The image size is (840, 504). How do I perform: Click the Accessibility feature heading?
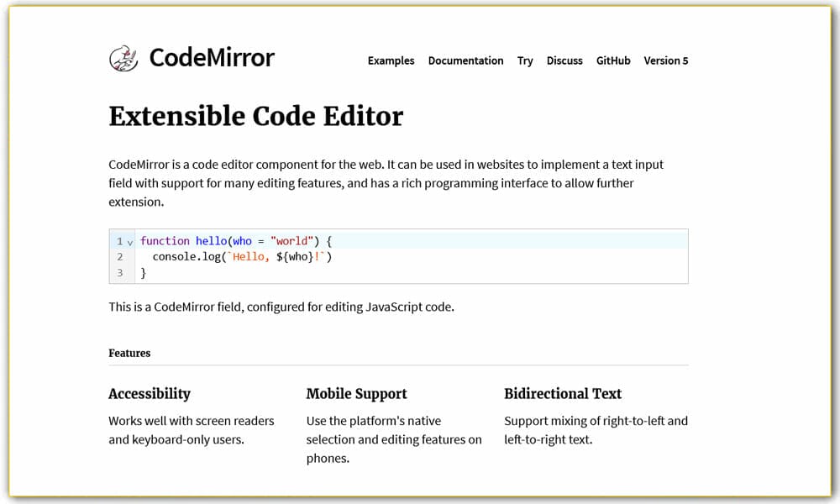tap(150, 394)
